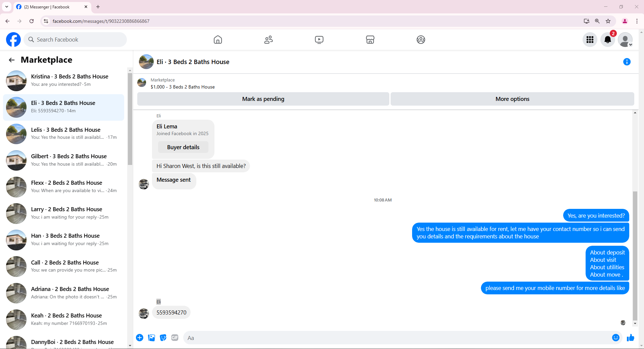Open Adriana's conversation
Viewport: 644px width, 349px height.
click(x=64, y=293)
